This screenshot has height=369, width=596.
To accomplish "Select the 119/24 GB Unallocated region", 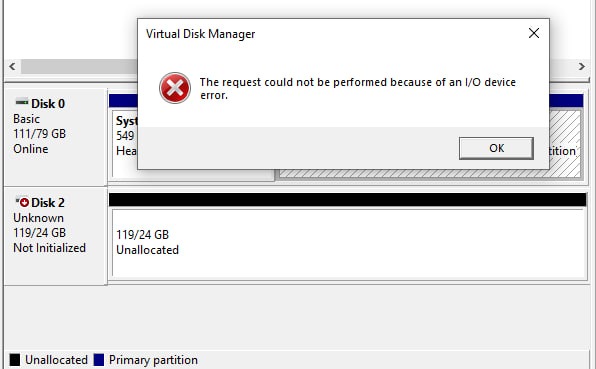I will [x=349, y=244].
